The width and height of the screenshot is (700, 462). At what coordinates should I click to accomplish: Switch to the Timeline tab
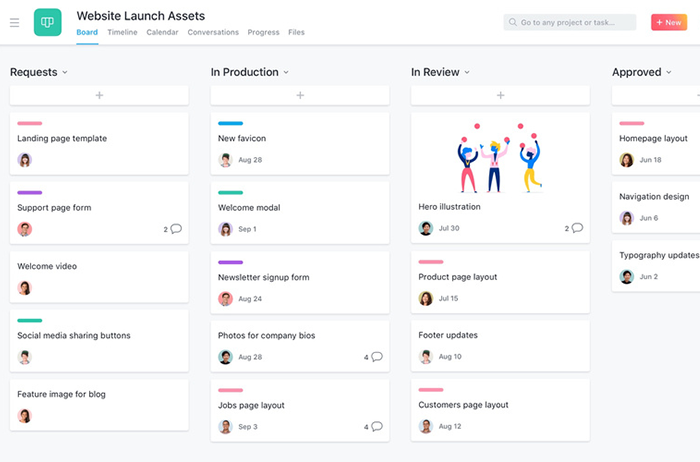tap(122, 32)
